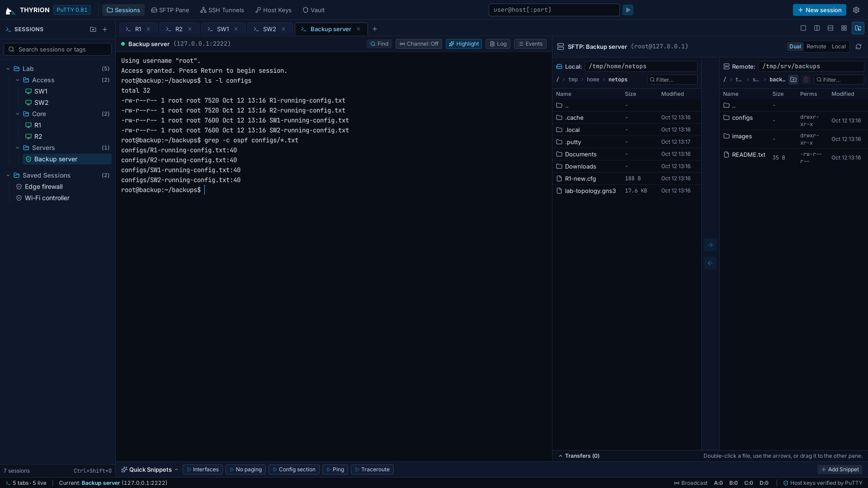Open the remote configs folder
Image resolution: width=868 pixels, height=488 pixels.
793,121
